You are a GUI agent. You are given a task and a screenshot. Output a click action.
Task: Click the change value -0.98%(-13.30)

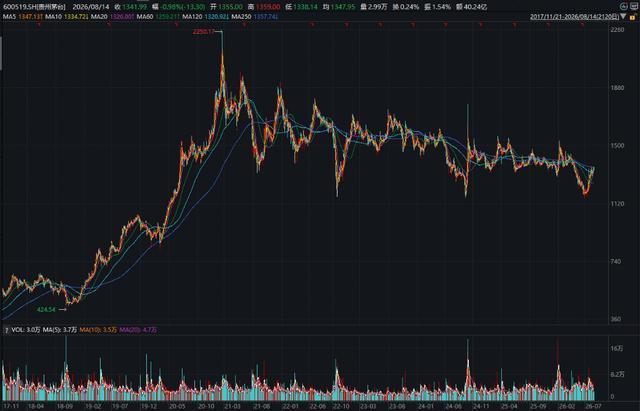(183, 7)
